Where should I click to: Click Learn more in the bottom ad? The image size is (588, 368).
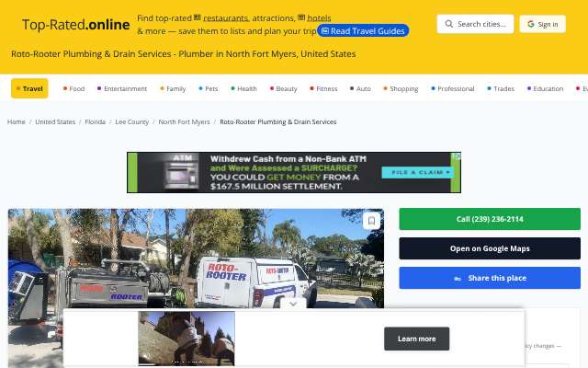(416, 339)
